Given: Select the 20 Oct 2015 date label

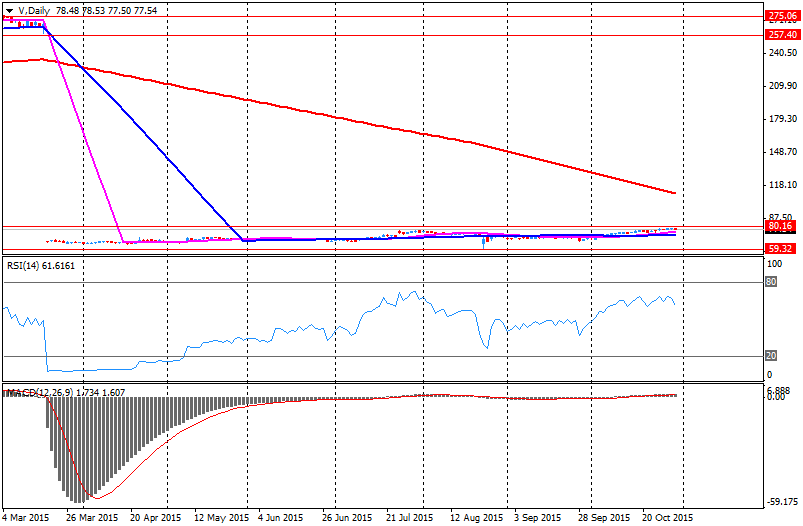Looking at the screenshot, I should (667, 518).
